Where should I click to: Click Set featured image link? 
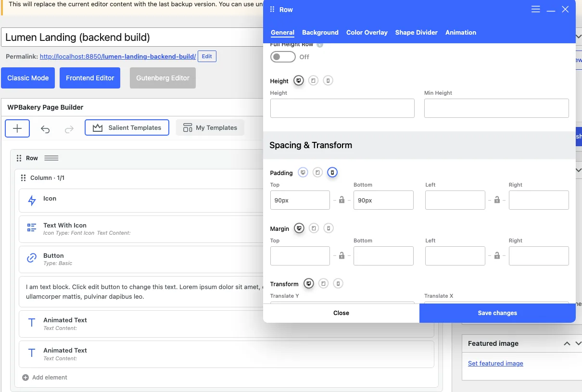point(495,363)
